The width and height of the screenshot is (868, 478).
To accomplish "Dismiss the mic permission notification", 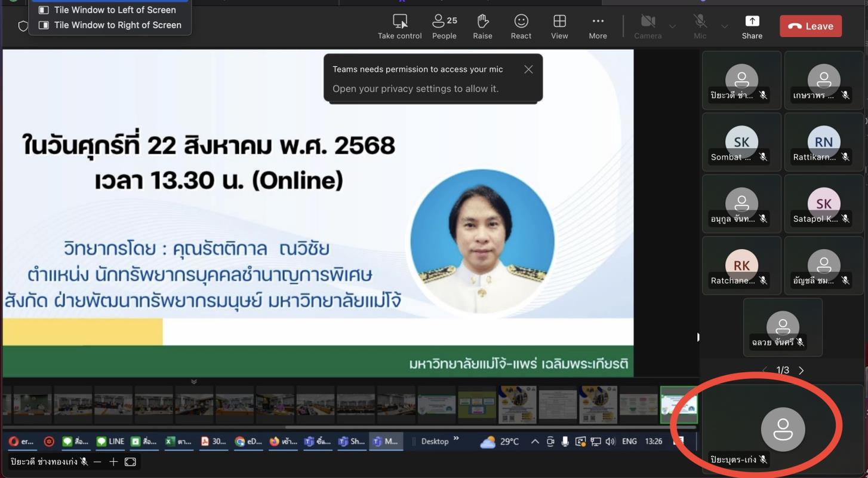I will click(x=528, y=69).
